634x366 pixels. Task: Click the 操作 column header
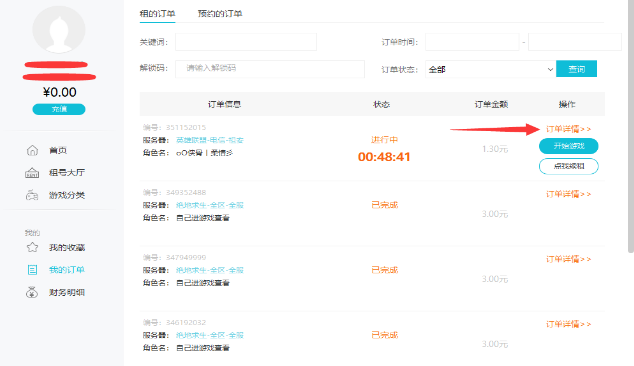[x=567, y=104]
